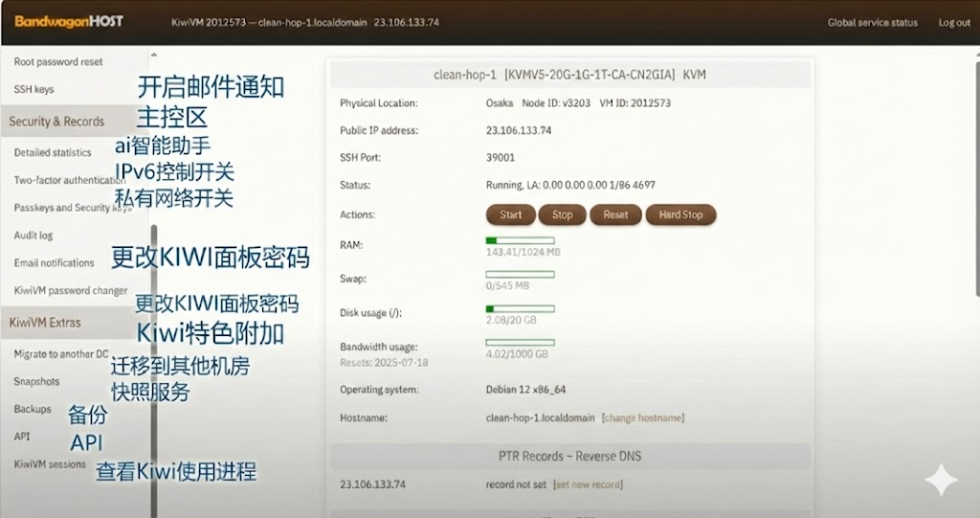Click the Reset action button
This screenshot has width=980, height=518.
tap(615, 214)
